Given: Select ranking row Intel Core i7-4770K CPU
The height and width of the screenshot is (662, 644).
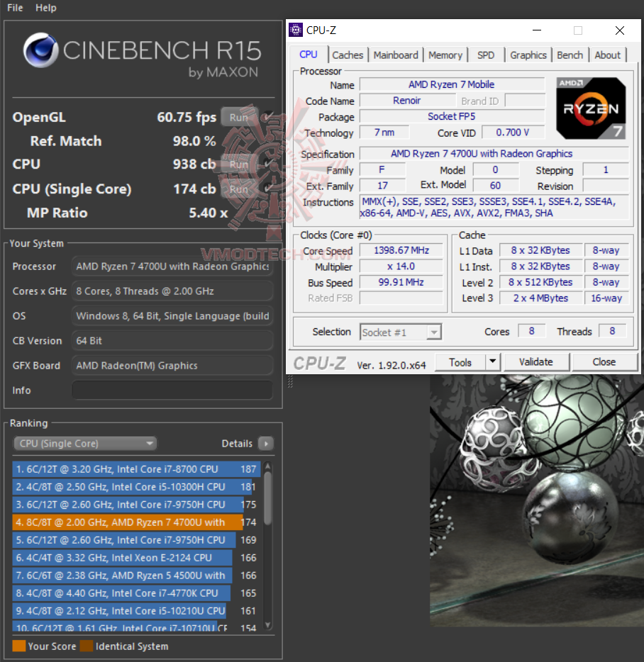Looking at the screenshot, I should tap(136, 593).
